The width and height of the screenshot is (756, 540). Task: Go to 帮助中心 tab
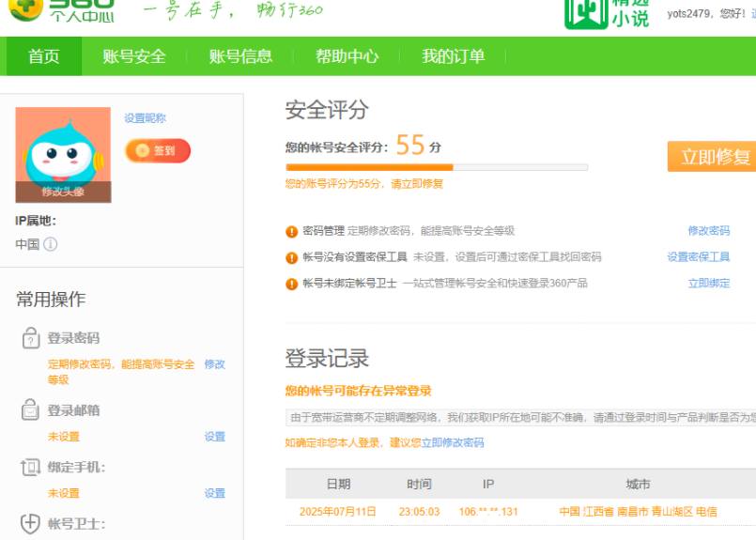(x=347, y=56)
